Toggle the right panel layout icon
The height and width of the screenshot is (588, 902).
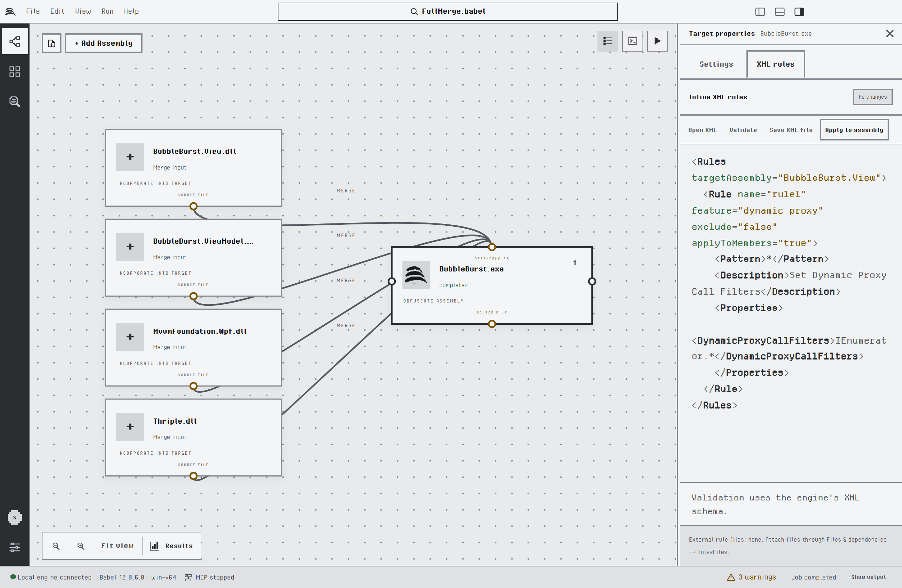799,12
